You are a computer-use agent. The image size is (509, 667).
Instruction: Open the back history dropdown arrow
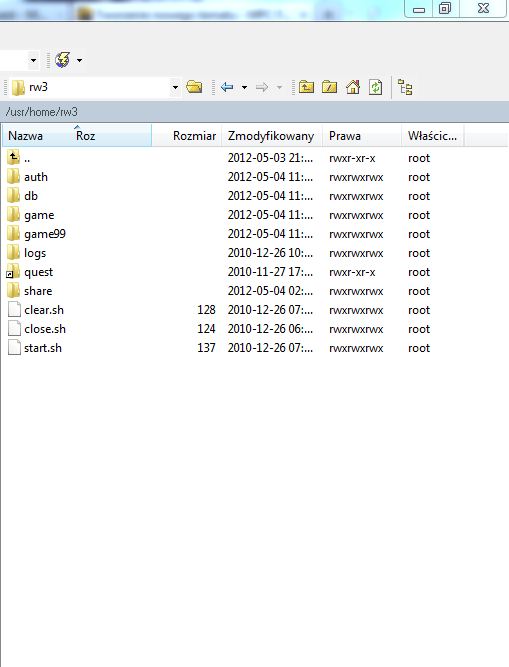(x=245, y=88)
